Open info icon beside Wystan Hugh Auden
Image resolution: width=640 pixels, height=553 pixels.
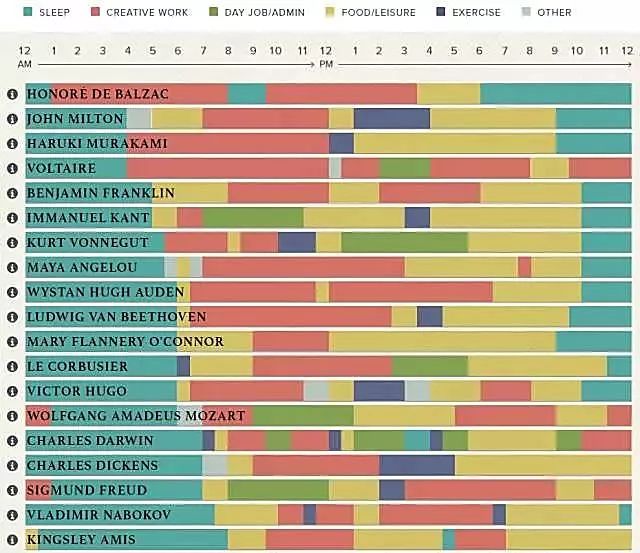(12, 292)
